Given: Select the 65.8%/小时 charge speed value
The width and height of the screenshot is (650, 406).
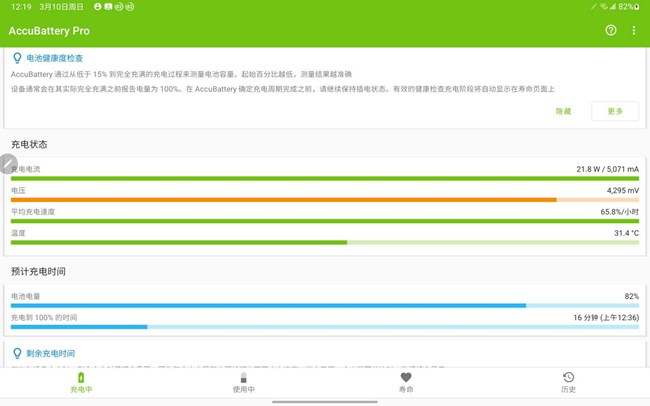Looking at the screenshot, I should 620,212.
